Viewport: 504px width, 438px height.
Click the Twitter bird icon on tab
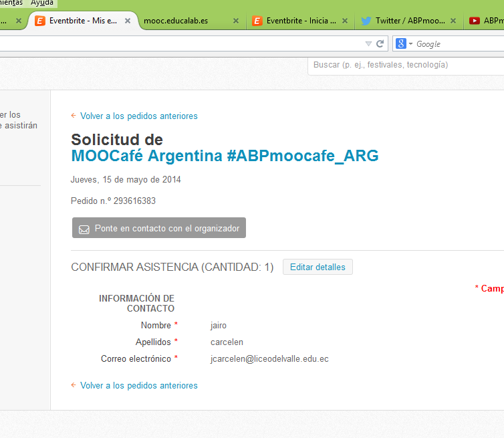(366, 21)
